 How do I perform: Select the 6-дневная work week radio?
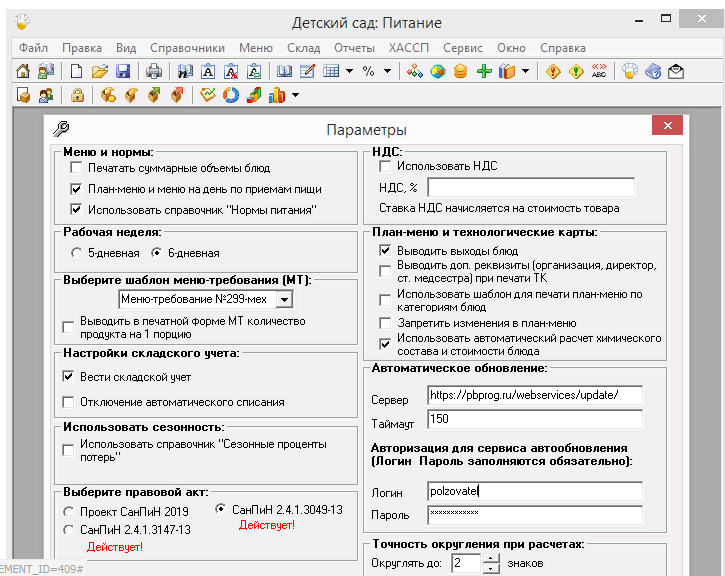click(156, 253)
